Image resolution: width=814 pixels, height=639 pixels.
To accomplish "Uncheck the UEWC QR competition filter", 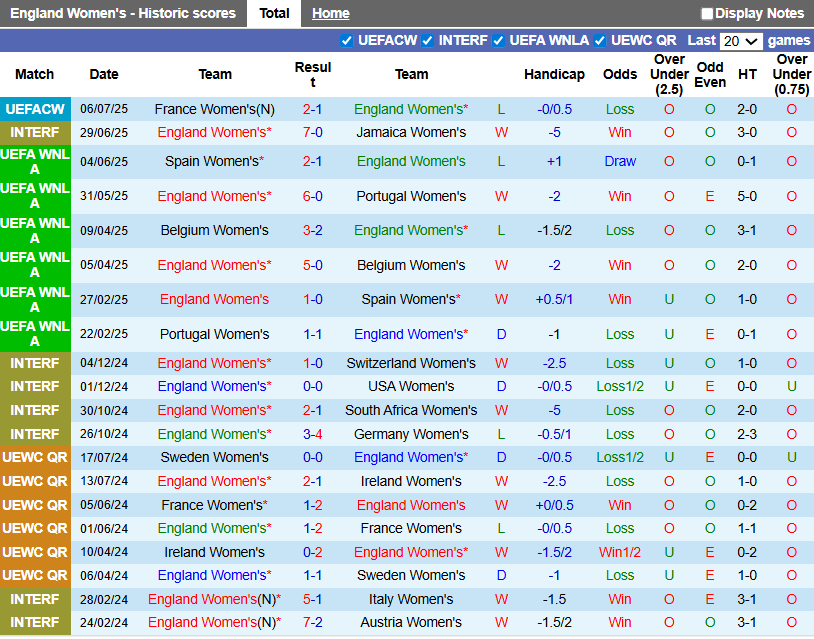I will point(600,40).
